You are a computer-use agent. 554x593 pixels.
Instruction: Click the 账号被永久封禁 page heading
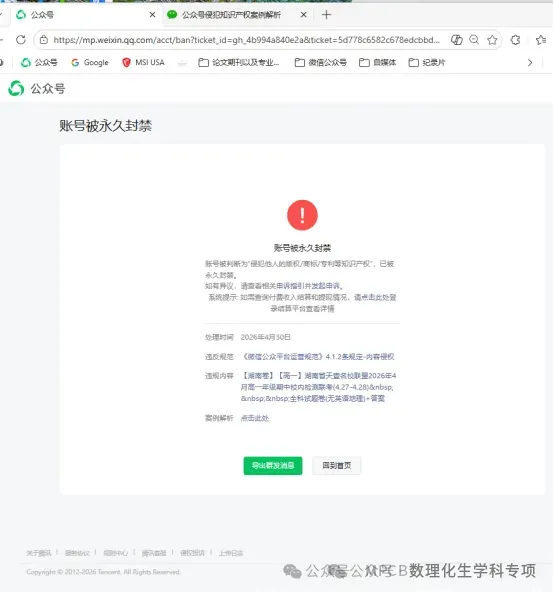point(106,126)
